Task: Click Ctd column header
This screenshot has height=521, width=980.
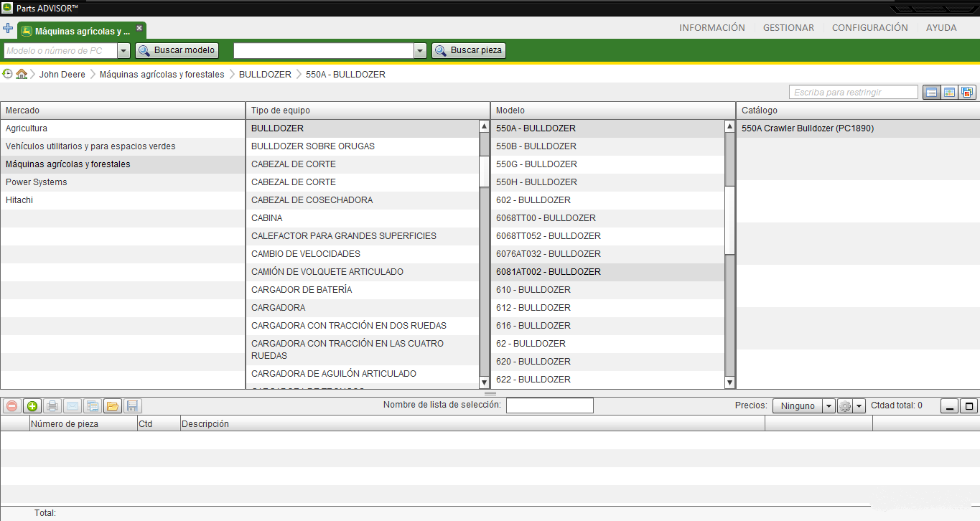Action: [159, 423]
